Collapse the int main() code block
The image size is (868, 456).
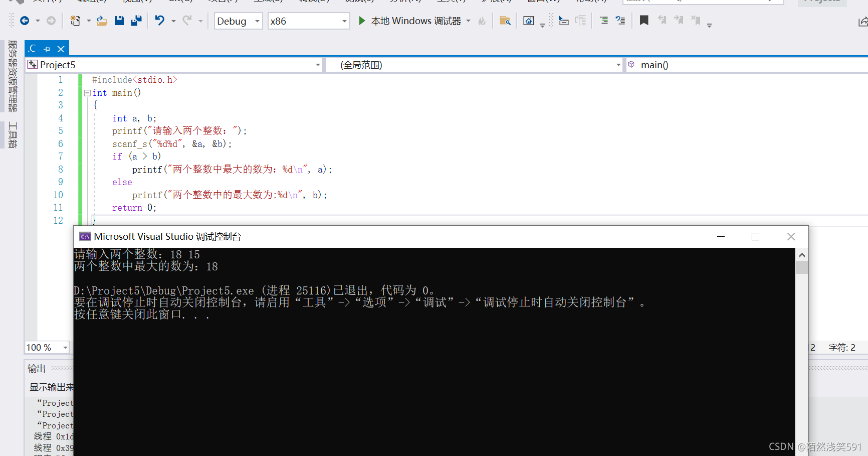(87, 93)
